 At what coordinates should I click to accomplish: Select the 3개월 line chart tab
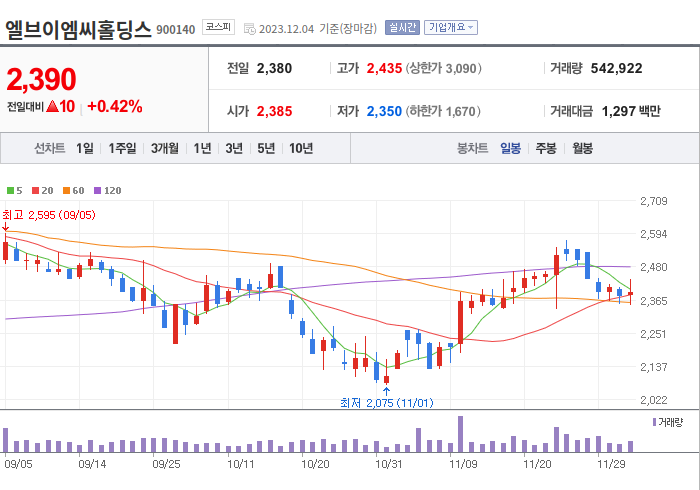pos(165,148)
